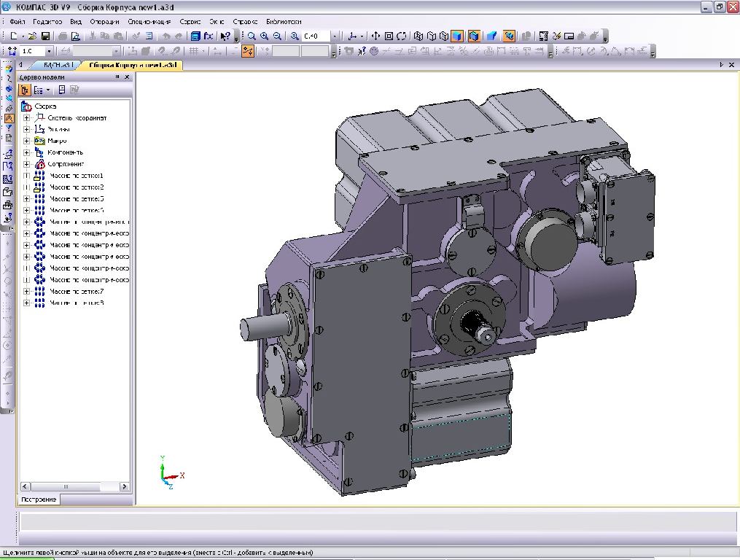Viewport: 740px width, 560px height.
Task: Click the print preview icon
Action: coord(75,36)
